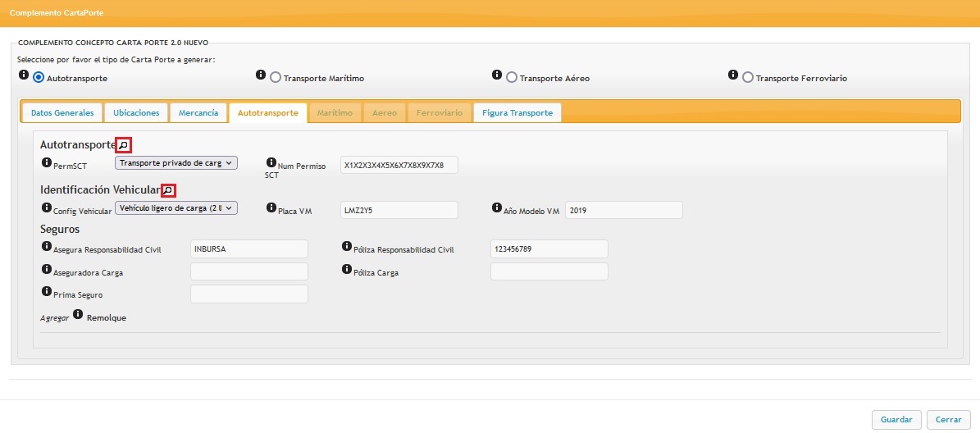This screenshot has height=433, width=980.
Task: Click the info icon next to PermSCT
Action: pyautogui.click(x=46, y=163)
